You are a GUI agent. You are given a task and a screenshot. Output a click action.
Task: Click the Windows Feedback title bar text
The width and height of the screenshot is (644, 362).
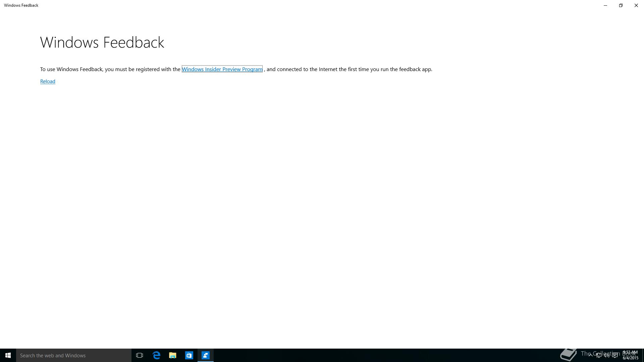[21, 5]
